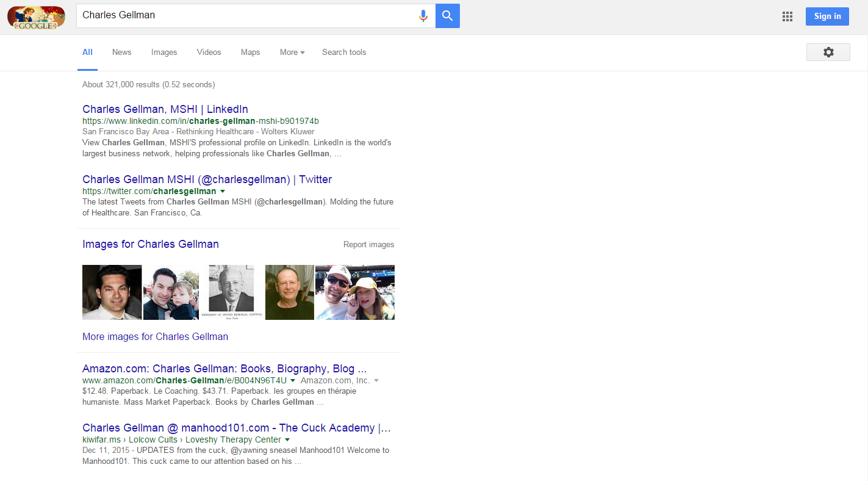Click Report images link
Image resolution: width=868 pixels, height=481 pixels.
point(368,245)
